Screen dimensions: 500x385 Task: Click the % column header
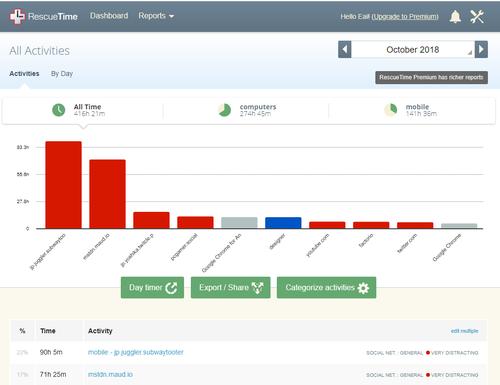pyautogui.click(x=22, y=331)
